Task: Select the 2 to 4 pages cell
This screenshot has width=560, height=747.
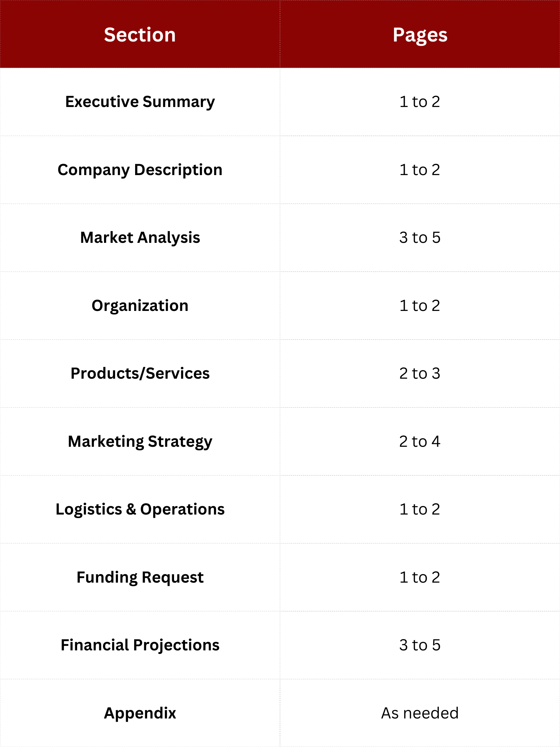Action: point(420,441)
